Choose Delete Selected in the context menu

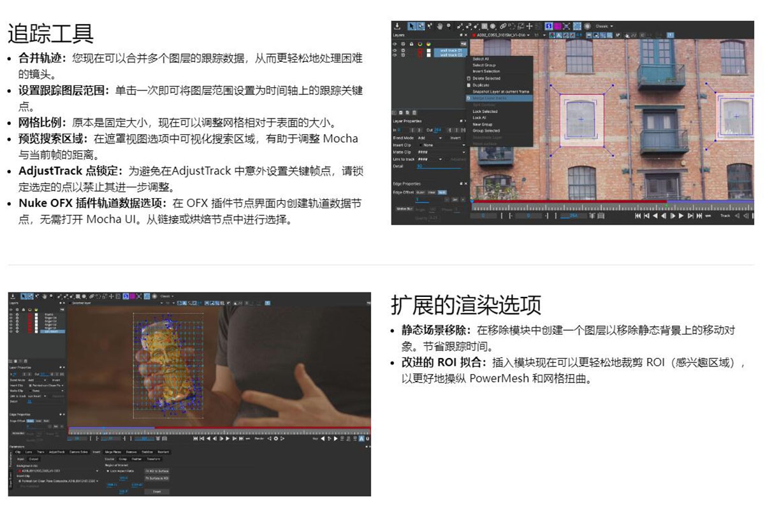[486, 78]
